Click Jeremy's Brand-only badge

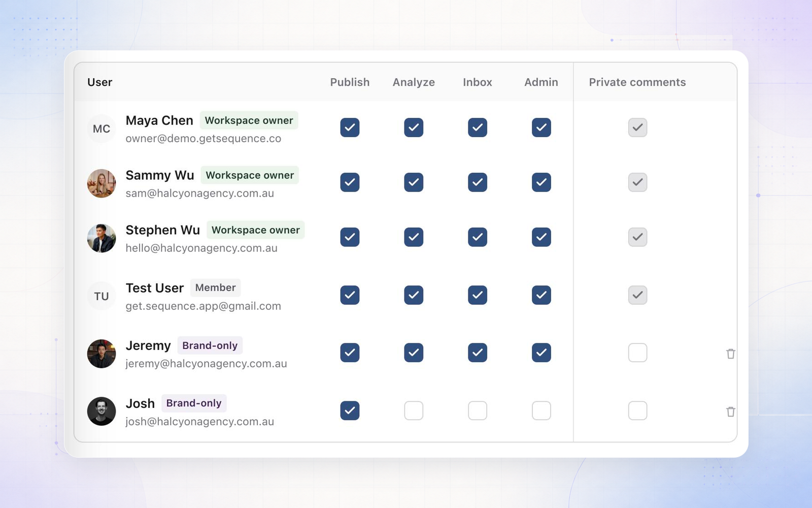[x=210, y=345]
